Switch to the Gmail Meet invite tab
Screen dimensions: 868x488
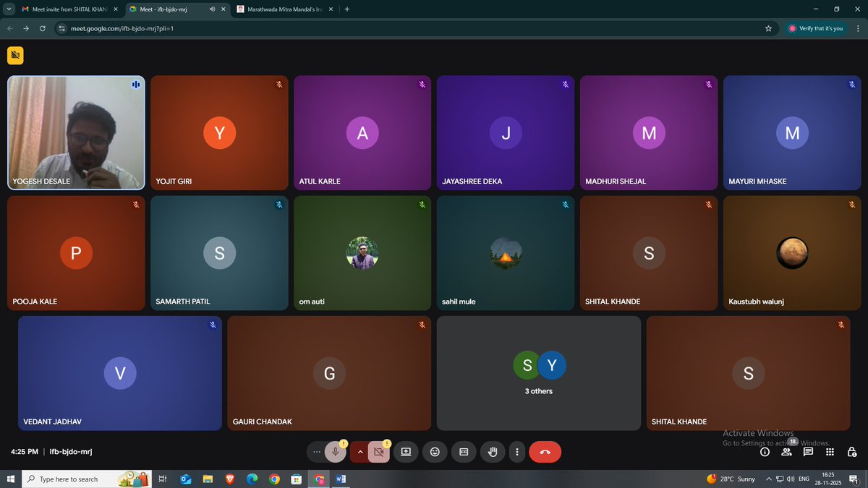tap(70, 9)
